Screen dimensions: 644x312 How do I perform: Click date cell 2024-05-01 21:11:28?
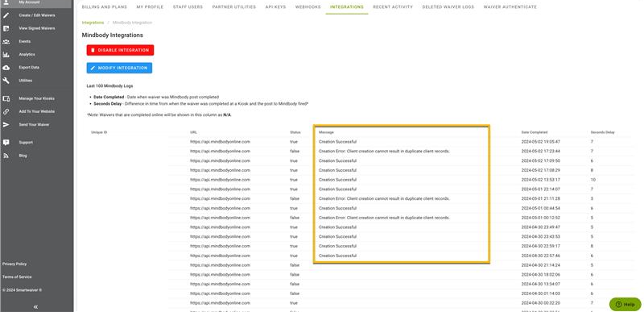[541, 198]
